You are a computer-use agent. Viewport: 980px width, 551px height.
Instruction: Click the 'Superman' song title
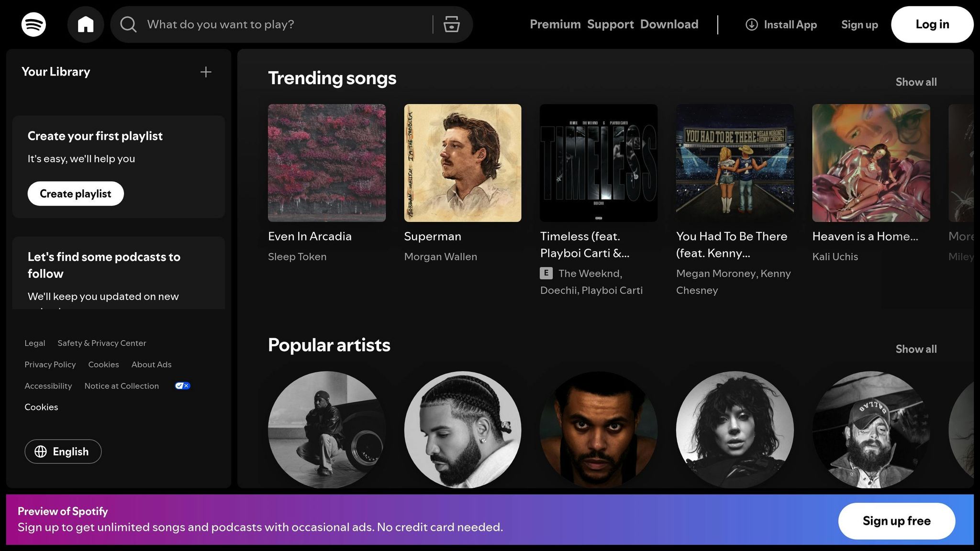point(433,236)
